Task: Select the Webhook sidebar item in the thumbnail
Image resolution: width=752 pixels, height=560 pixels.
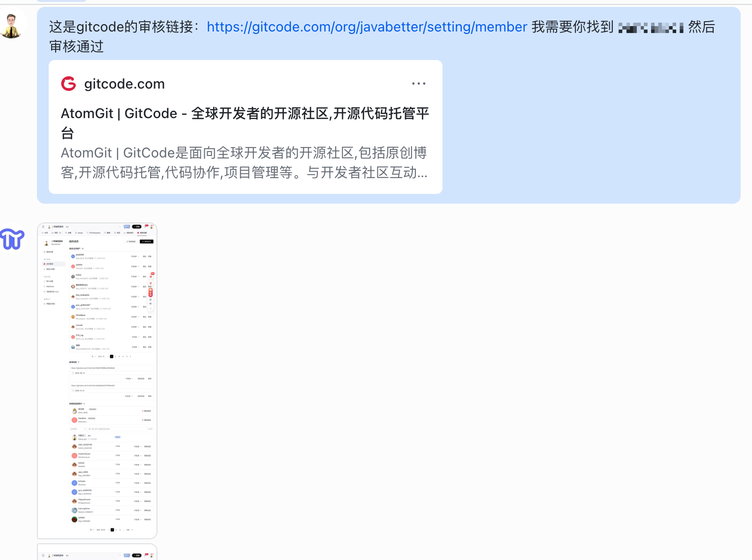Action: (50, 286)
